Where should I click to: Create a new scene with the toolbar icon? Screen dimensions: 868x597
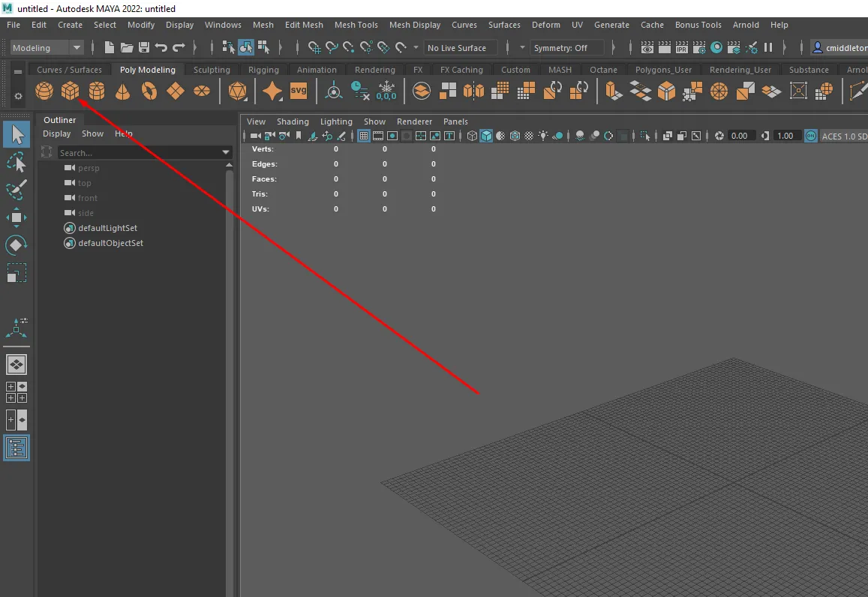[109, 47]
